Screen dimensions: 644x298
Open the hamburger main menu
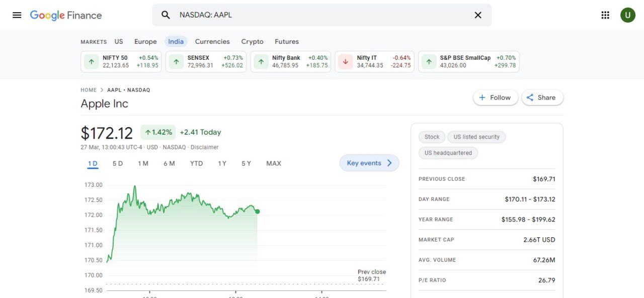(17, 15)
